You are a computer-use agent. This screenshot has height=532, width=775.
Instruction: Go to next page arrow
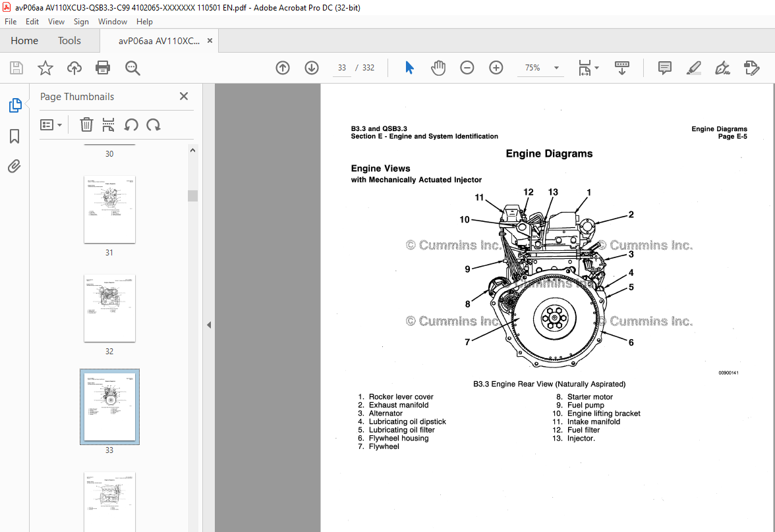(311, 68)
